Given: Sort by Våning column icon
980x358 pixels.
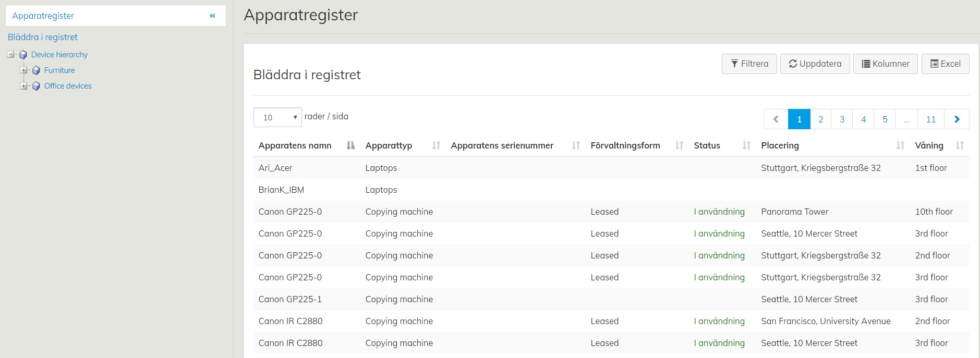Looking at the screenshot, I should click(x=960, y=145).
